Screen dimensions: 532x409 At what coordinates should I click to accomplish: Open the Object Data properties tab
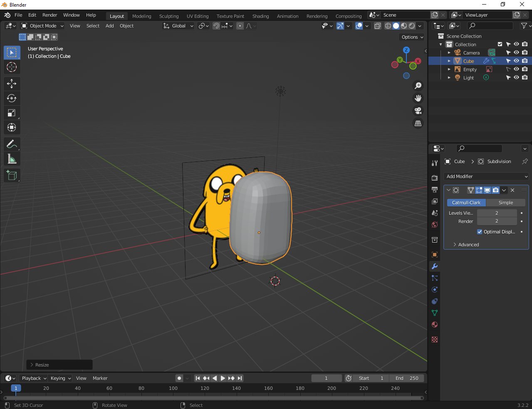tap(435, 313)
